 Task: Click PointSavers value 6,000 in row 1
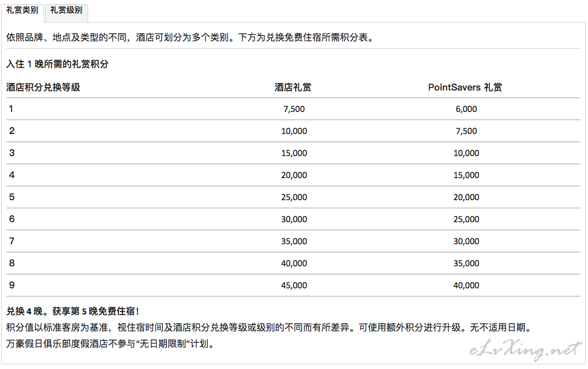[466, 109]
